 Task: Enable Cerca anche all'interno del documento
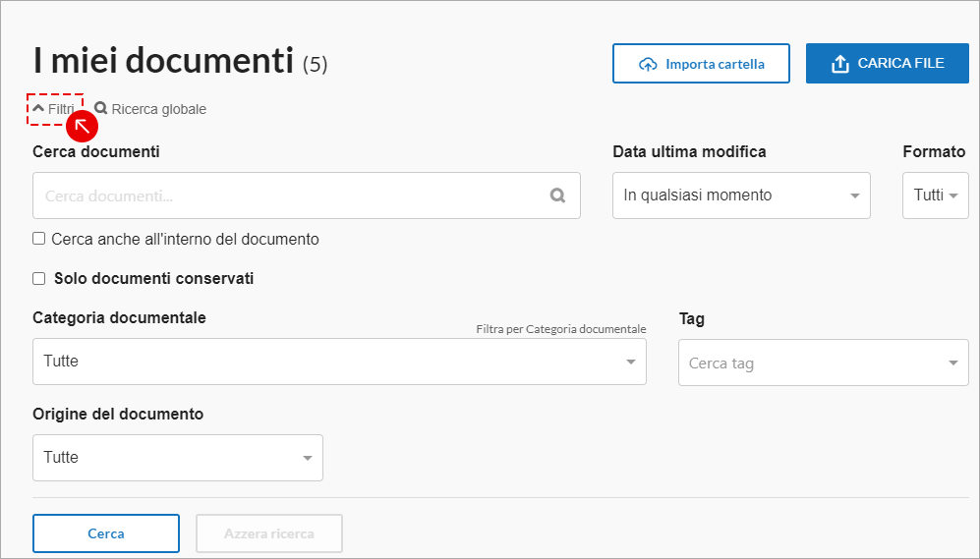[38, 239]
